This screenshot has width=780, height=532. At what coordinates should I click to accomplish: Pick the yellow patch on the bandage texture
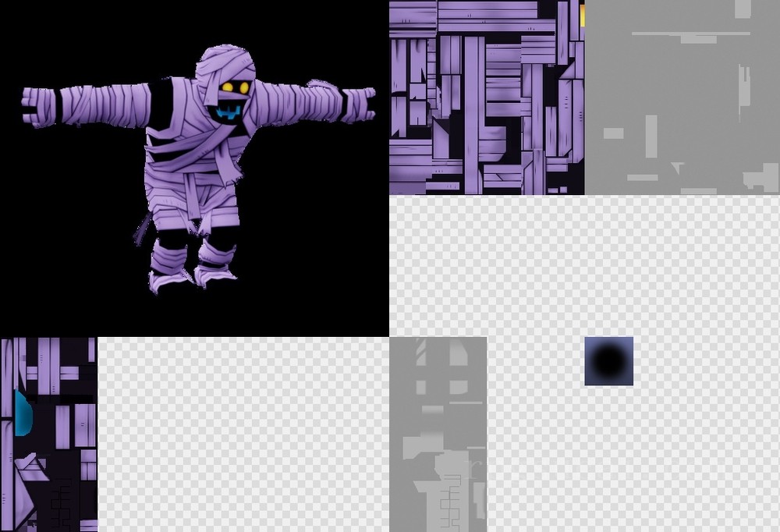coord(582,16)
